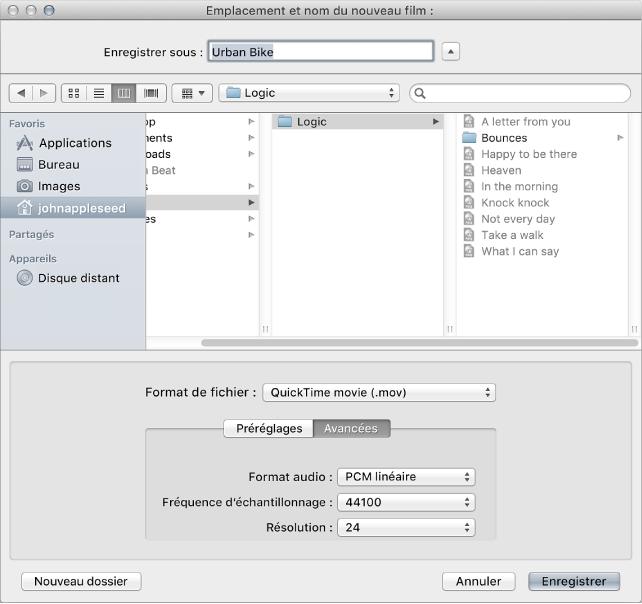
Task: Click the horizontal scrollbar of the browser
Action: point(419,343)
